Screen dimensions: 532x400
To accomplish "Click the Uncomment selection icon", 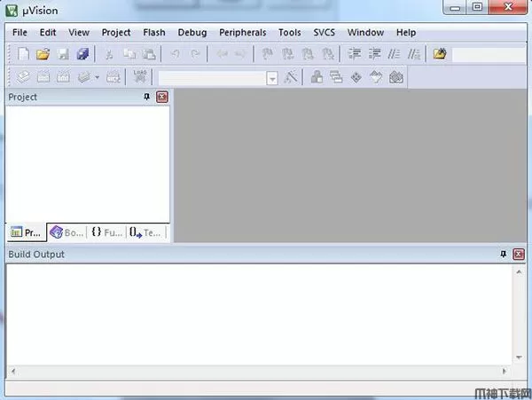I will (x=414, y=54).
